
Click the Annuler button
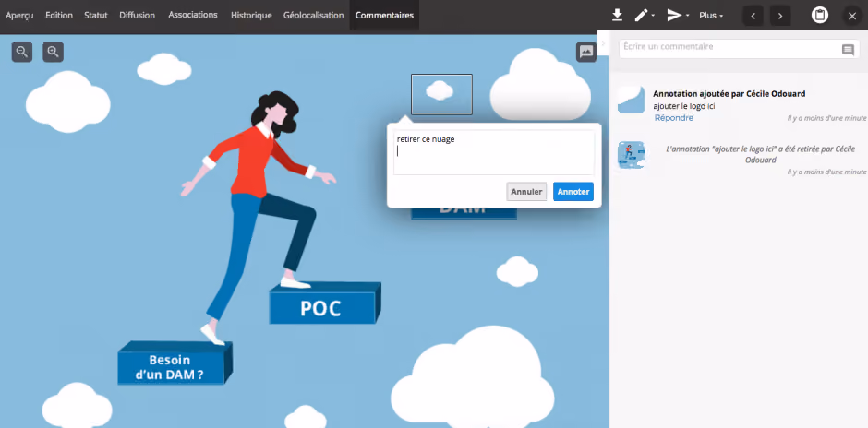pyautogui.click(x=526, y=192)
